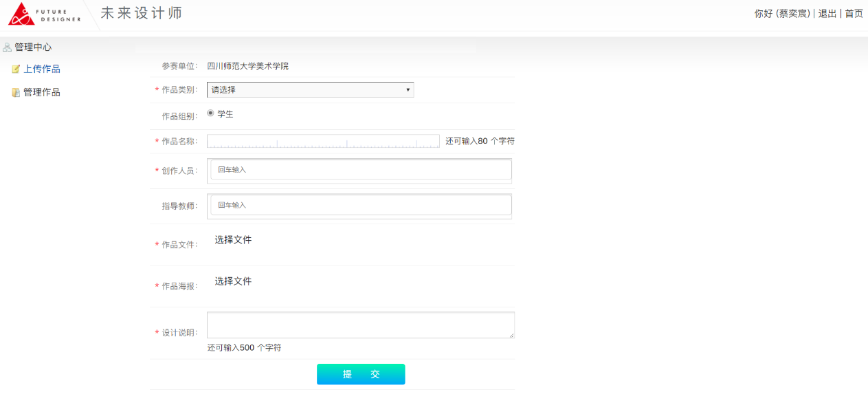
Task: Click the 设计说明 text area
Action: coord(361,325)
